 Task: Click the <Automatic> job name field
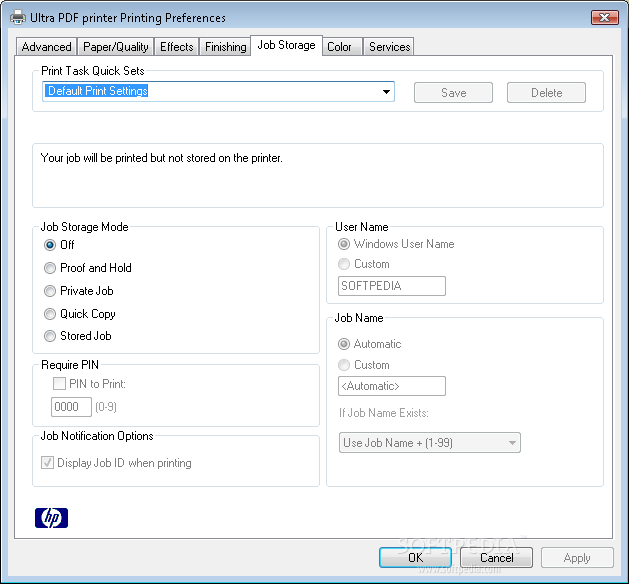point(392,386)
